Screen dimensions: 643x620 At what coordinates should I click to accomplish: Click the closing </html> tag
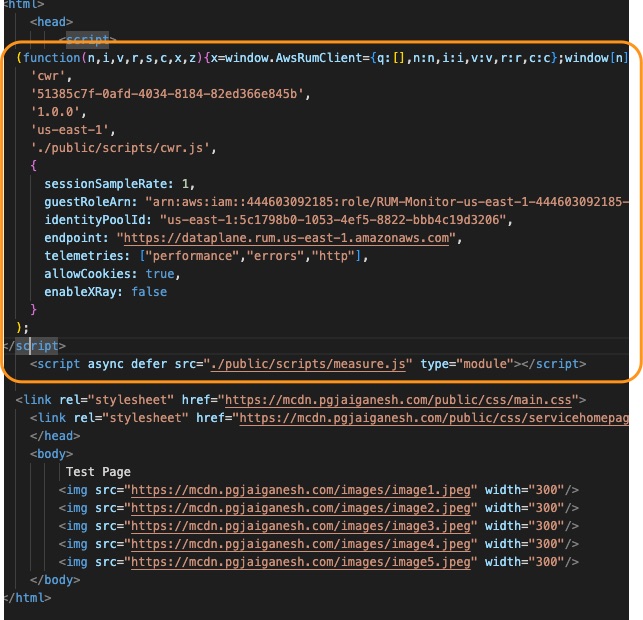click(27, 598)
